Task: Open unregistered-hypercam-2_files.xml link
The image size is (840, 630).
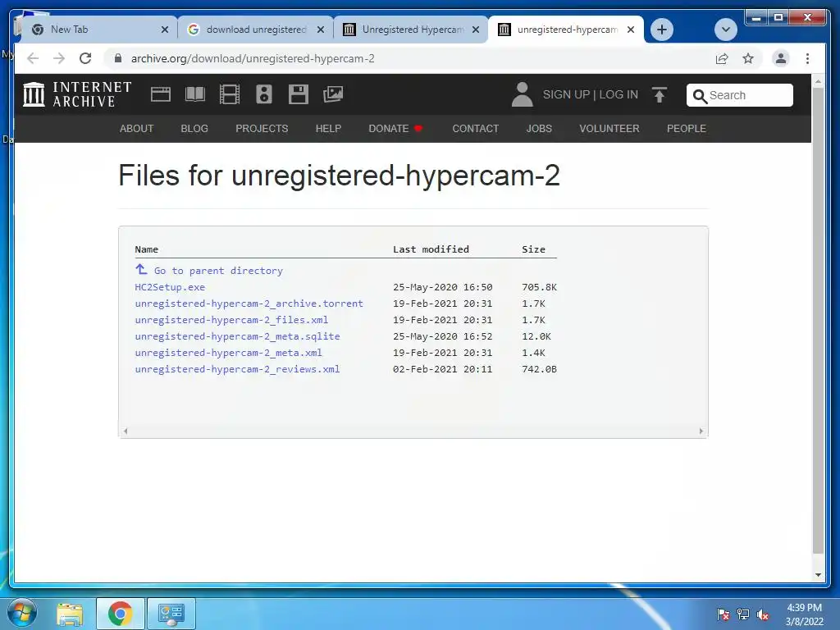Action: tap(231, 320)
